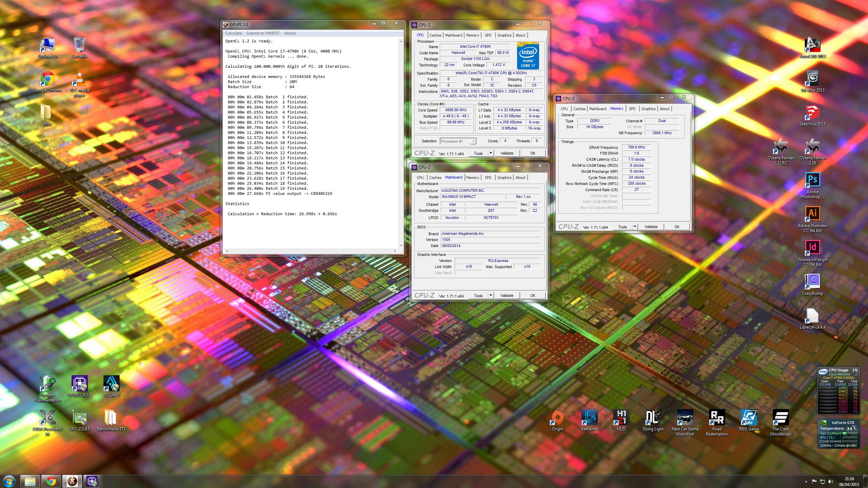The image size is (868, 488).
Task: Switch to CPU-Z taskbar button
Action: tap(92, 481)
